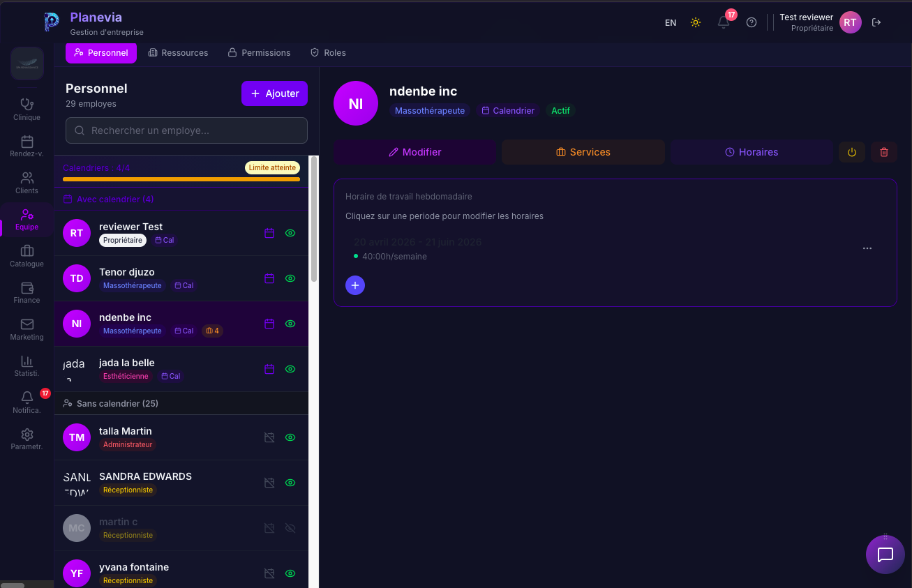
Task: Open the top bar notification bell
Action: [724, 22]
